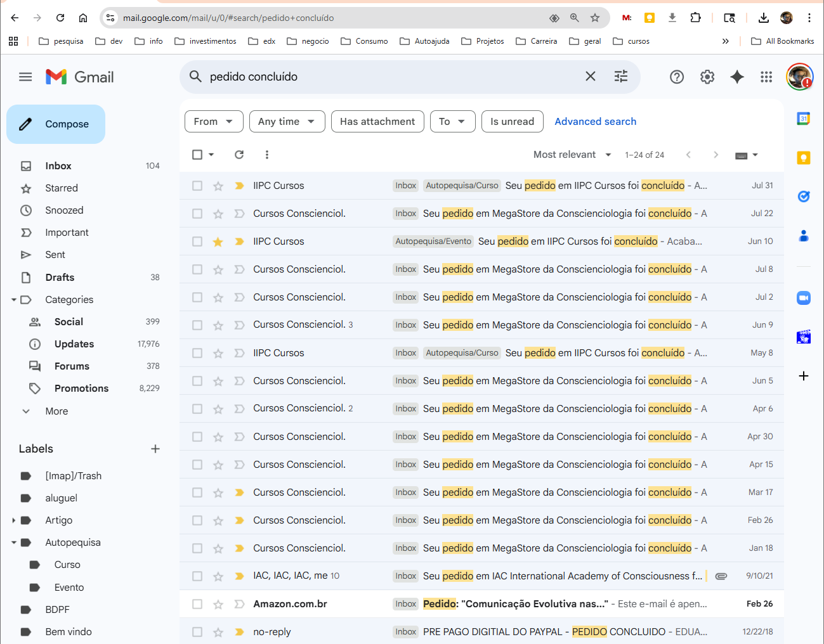Open the select dropdown arrow beside checkbox
Screen dimensions: 824x644
point(211,155)
